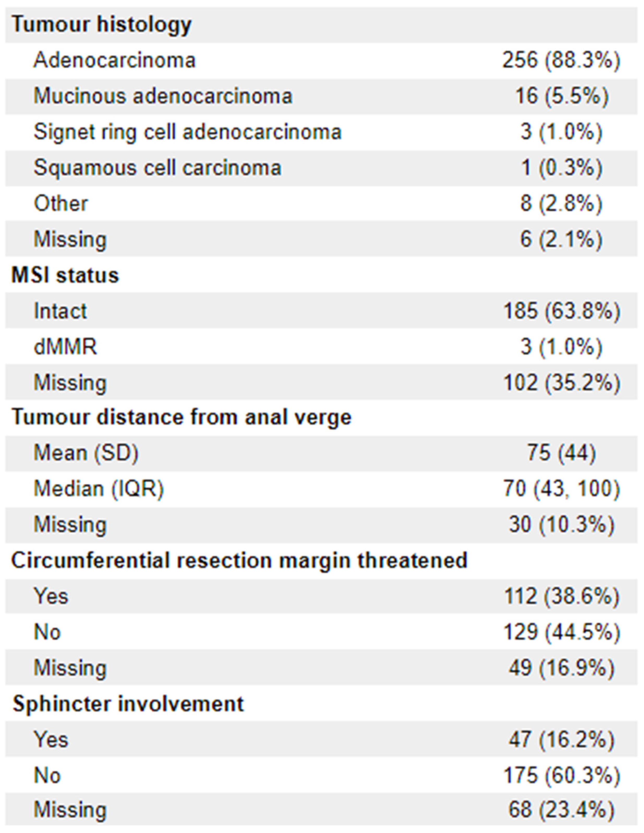Viewport: 644px width, 833px height.
Task: Click the value 256 (88.3%)
Action: click(561, 60)
